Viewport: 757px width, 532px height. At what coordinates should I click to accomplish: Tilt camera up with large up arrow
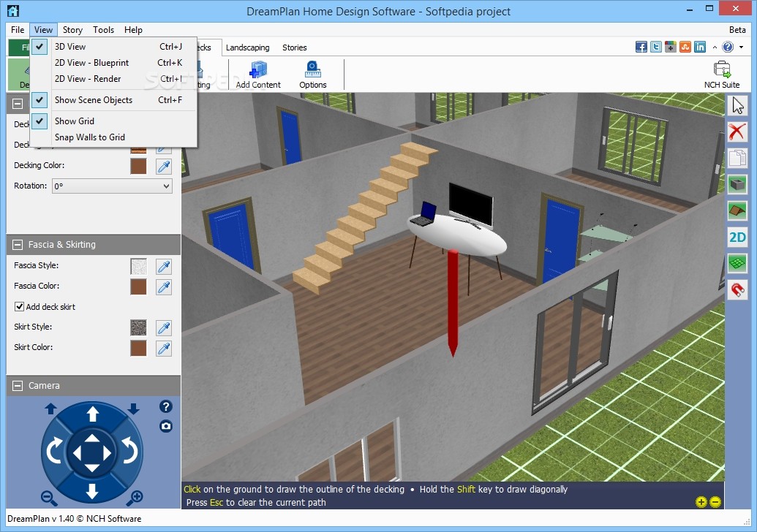pyautogui.click(x=92, y=414)
